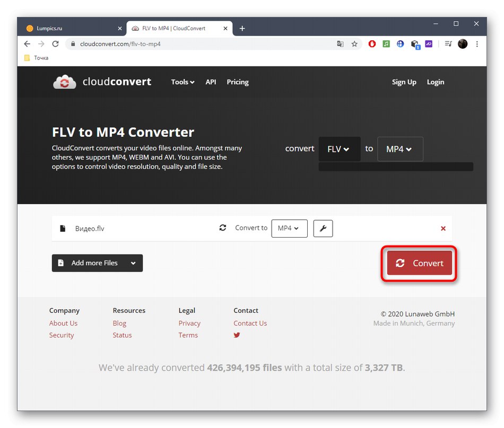Click the refresh arrows beside Convert to

click(223, 228)
